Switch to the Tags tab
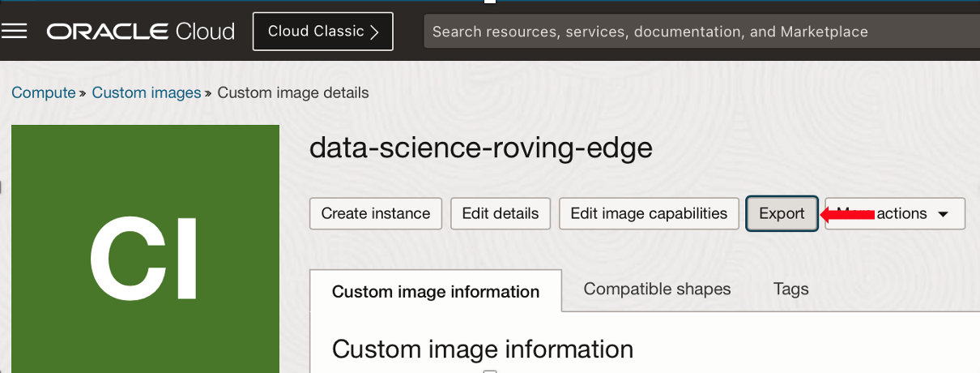The height and width of the screenshot is (373, 980). [x=790, y=289]
